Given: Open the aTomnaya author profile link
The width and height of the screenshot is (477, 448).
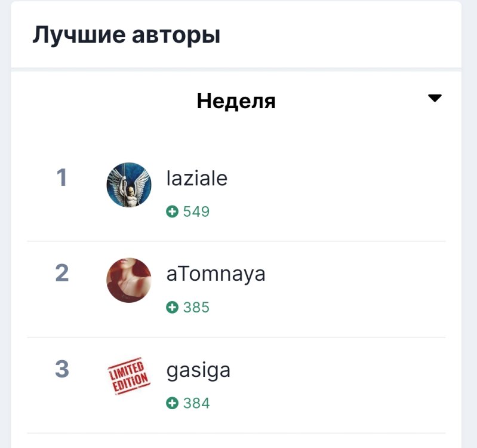Looking at the screenshot, I should click(216, 274).
